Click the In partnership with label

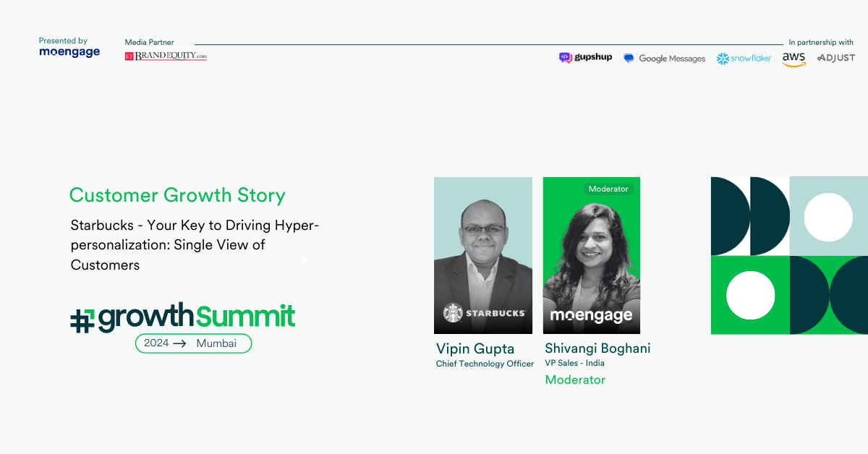tap(821, 43)
